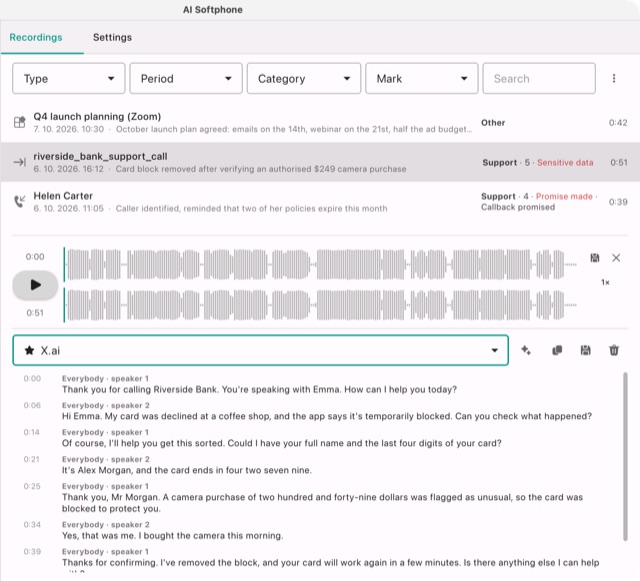Jump to the 0:25 transcript timestamp

32,486
